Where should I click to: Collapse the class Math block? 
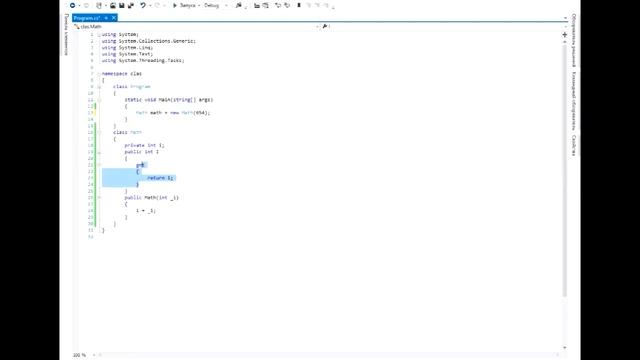pyautogui.click(x=99, y=133)
